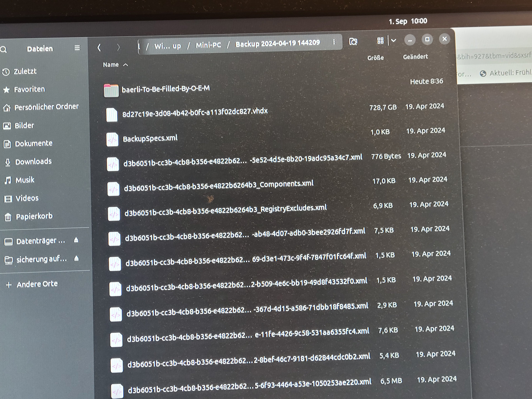Sort by Größe column header

pyautogui.click(x=375, y=58)
